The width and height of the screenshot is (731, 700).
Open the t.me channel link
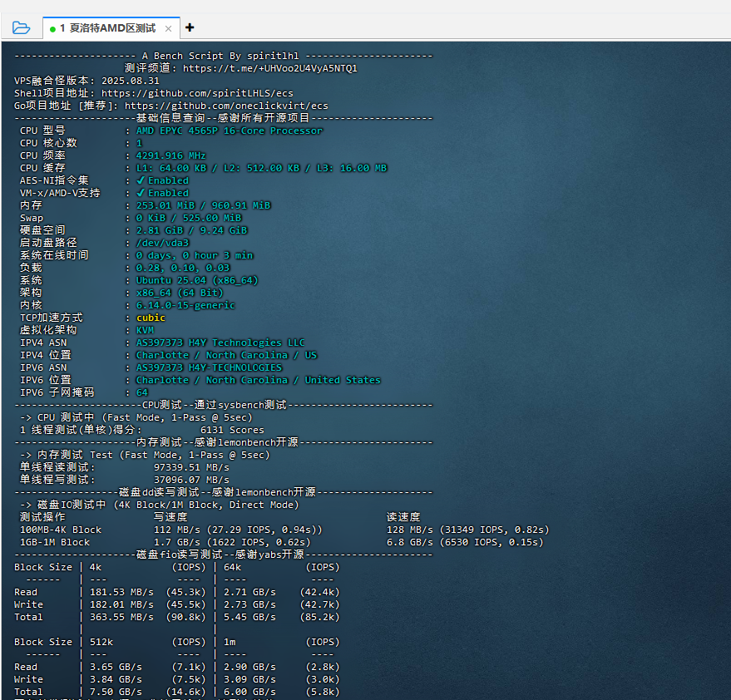[x=269, y=68]
